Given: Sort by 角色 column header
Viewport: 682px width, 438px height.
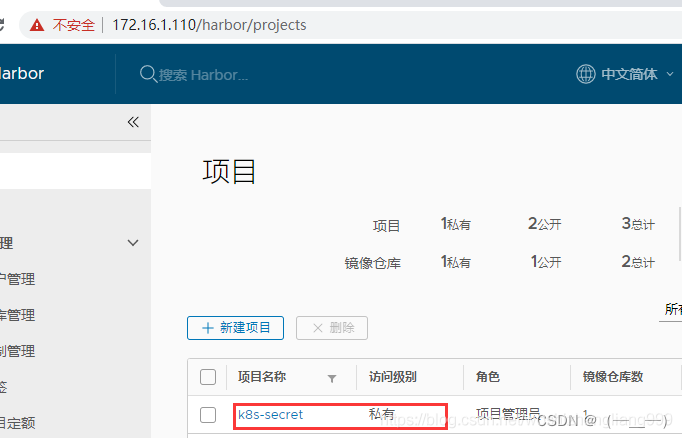Looking at the screenshot, I should [x=488, y=377].
